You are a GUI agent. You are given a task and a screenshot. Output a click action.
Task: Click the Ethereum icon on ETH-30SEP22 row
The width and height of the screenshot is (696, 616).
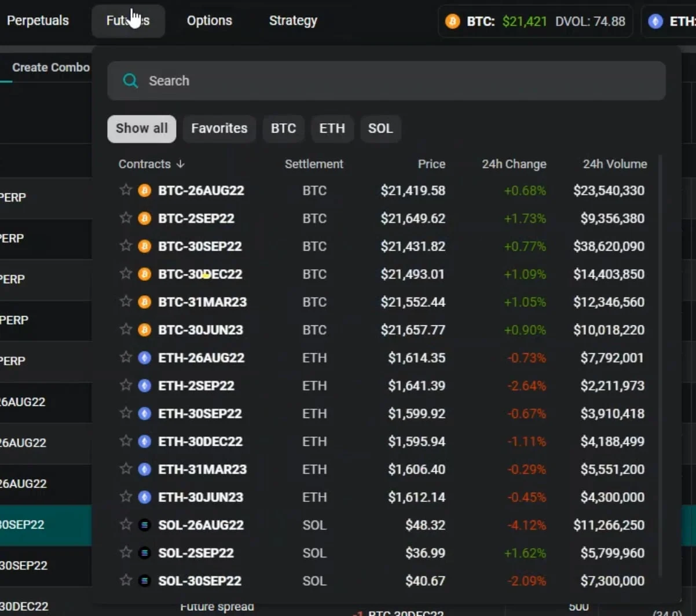(145, 413)
